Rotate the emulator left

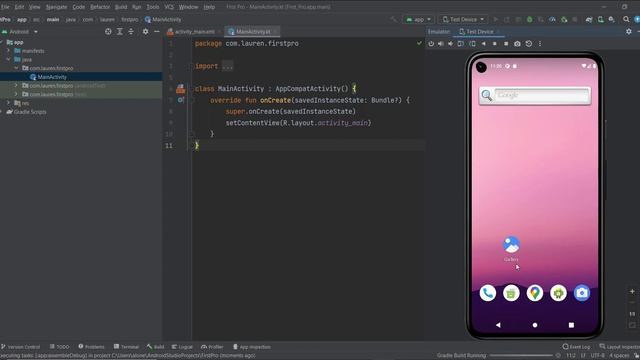click(x=461, y=44)
